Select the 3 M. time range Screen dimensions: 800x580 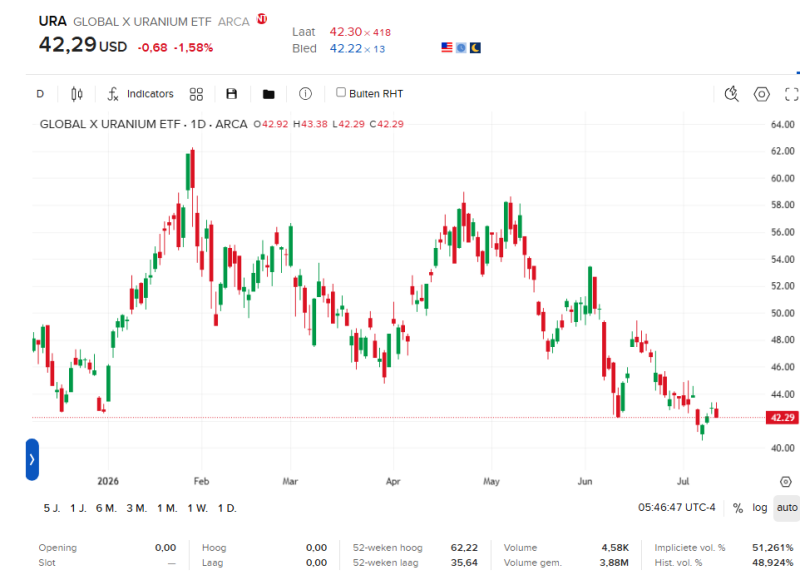pos(137,508)
